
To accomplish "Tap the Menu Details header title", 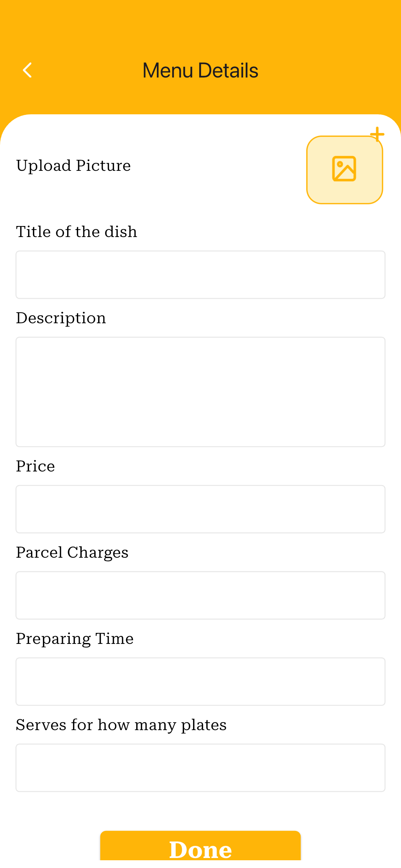I will (x=200, y=70).
